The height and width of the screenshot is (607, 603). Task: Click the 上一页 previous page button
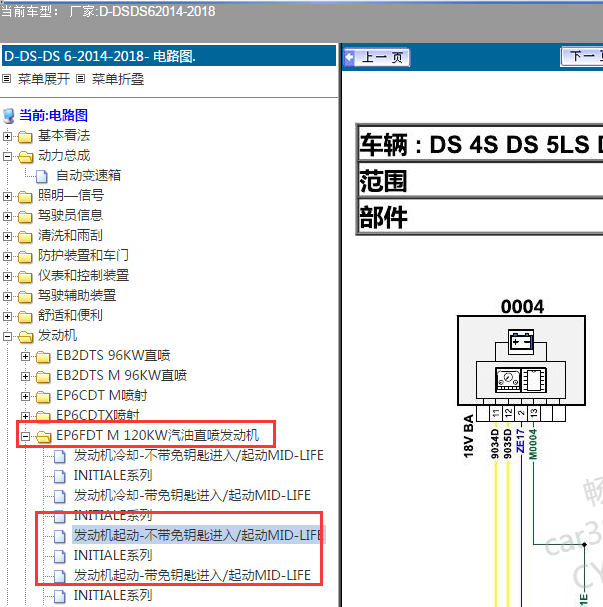(377, 58)
